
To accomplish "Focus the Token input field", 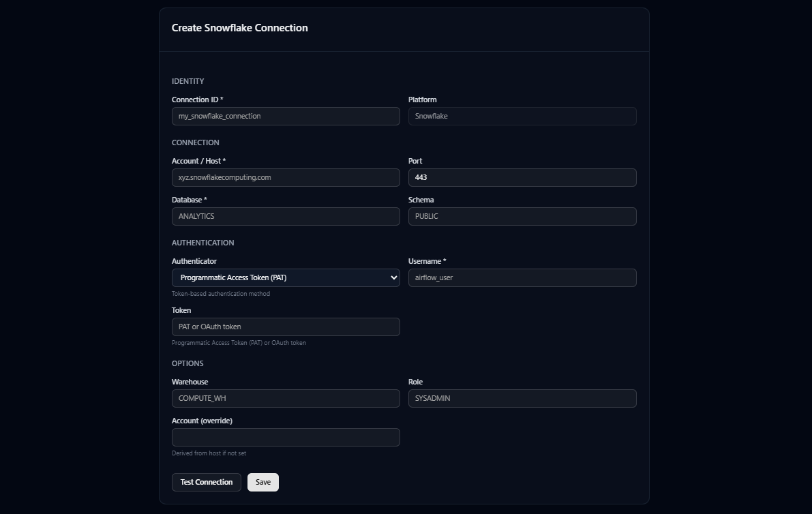I will (286, 327).
